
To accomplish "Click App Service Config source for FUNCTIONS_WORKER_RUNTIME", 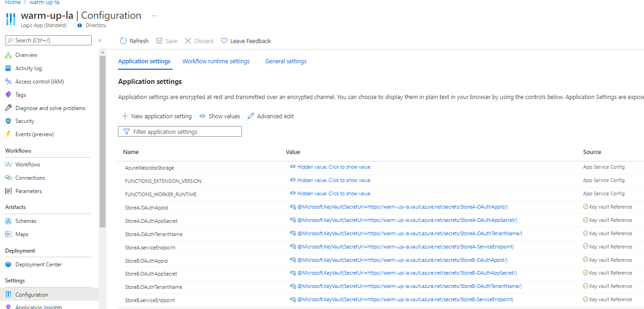I will 604,193.
